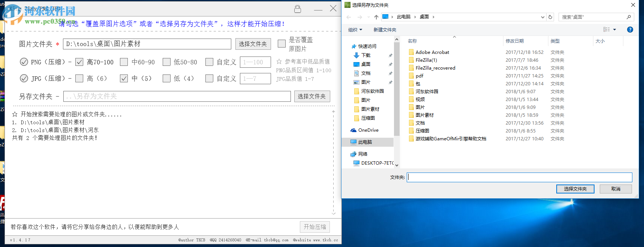This screenshot has height=247, width=644.
Task: Click the search magnifier icon
Action: coord(629,17)
